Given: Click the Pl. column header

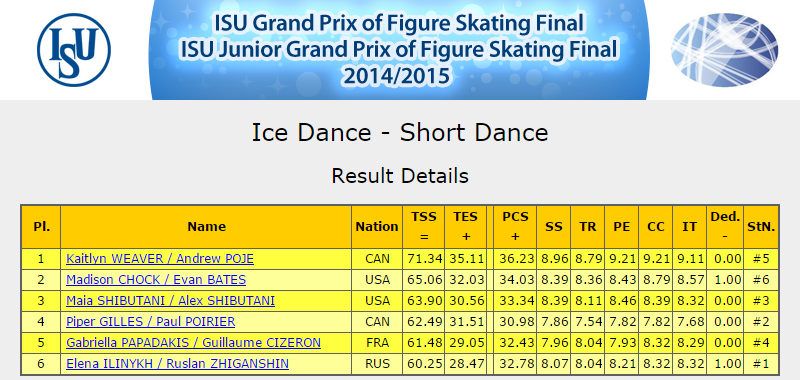Looking at the screenshot, I should click(x=41, y=227).
